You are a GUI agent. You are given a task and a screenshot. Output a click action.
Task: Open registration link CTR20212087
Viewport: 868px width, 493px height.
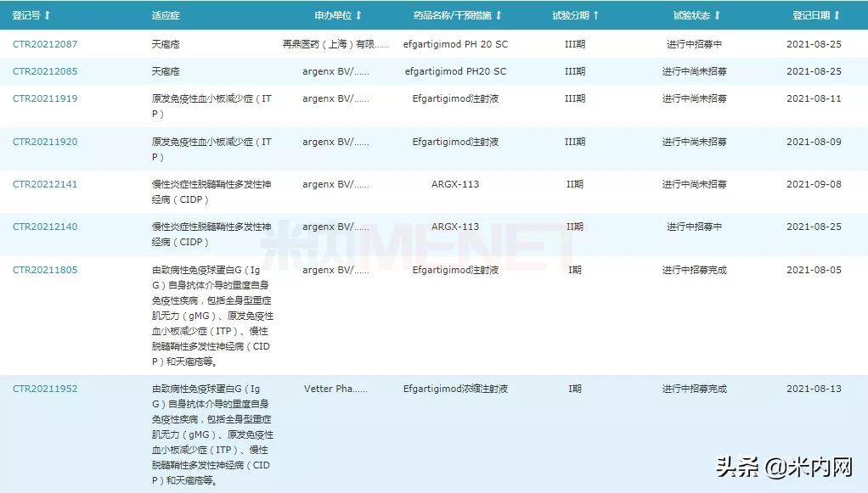coord(45,44)
